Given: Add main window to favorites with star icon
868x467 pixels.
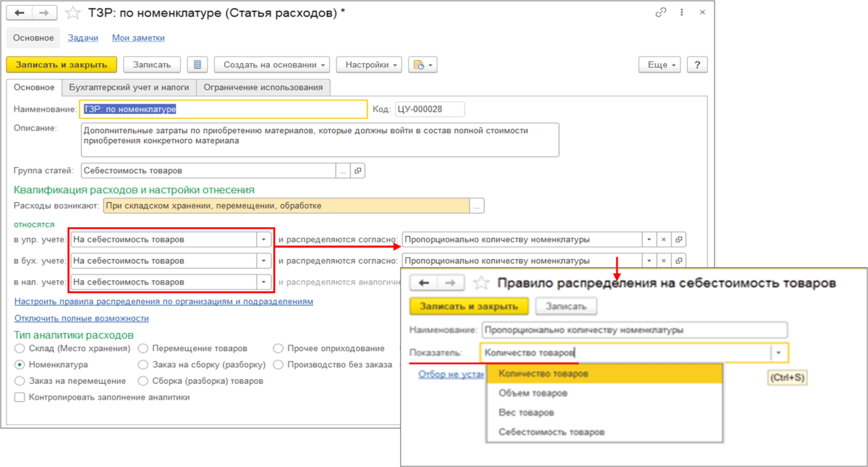Looking at the screenshot, I should pyautogui.click(x=73, y=13).
